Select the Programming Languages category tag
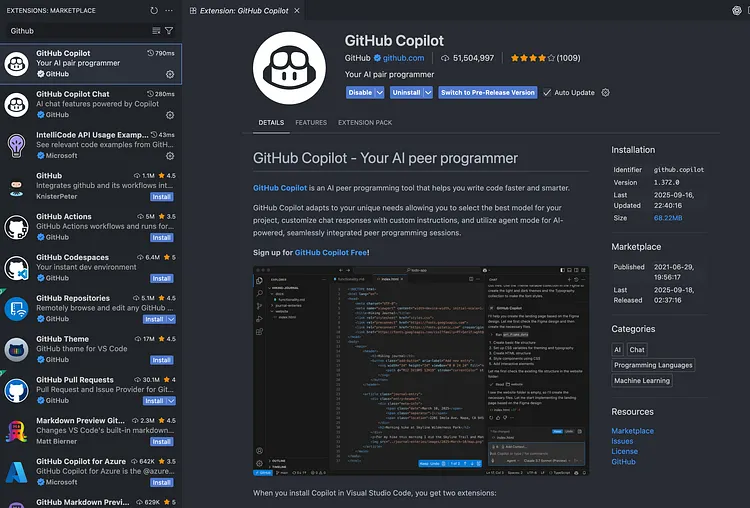This screenshot has width=750, height=508. [x=653, y=365]
